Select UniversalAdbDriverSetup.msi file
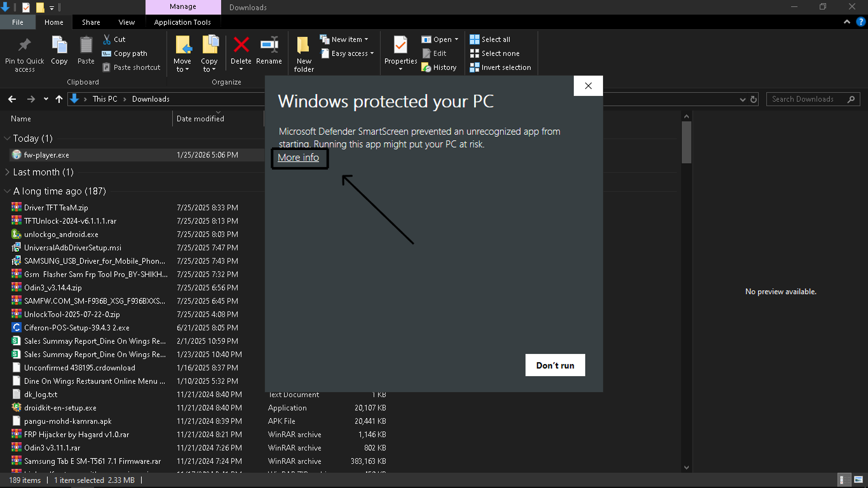Screen dimensions: 868x488 [x=72, y=248]
